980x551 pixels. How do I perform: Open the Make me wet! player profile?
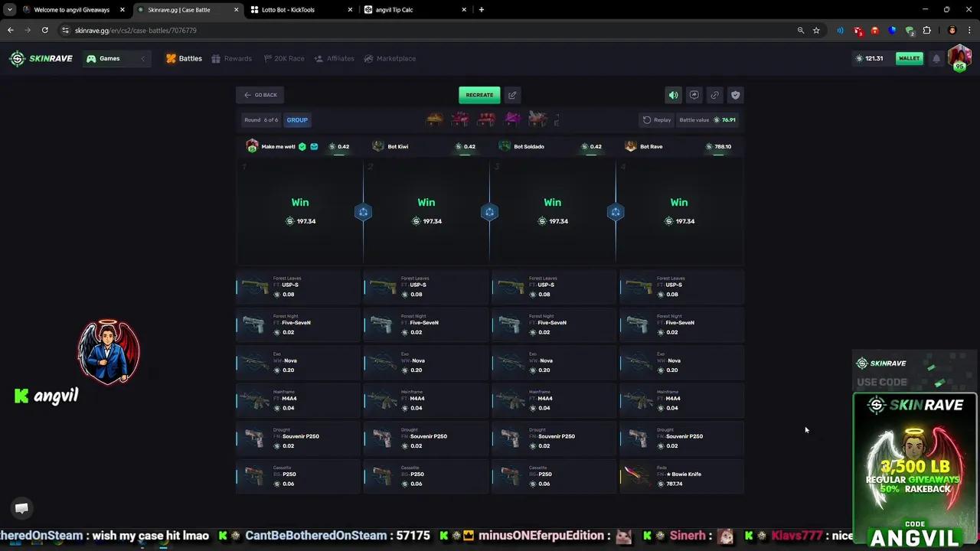click(x=278, y=146)
